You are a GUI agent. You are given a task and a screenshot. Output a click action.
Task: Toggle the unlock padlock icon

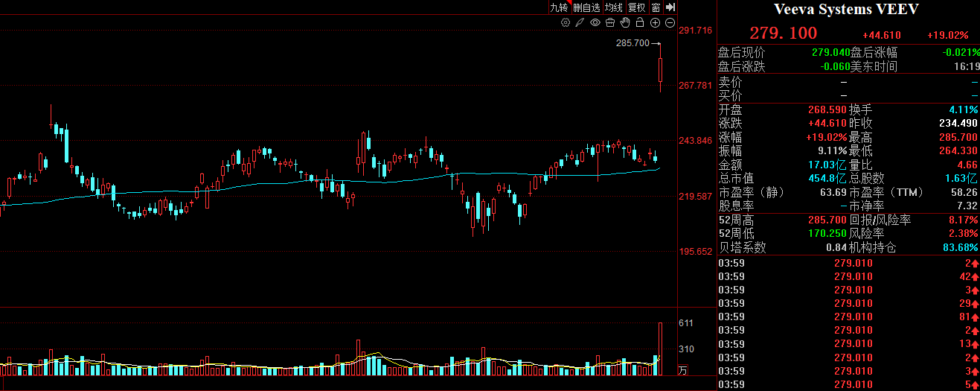click(x=640, y=23)
